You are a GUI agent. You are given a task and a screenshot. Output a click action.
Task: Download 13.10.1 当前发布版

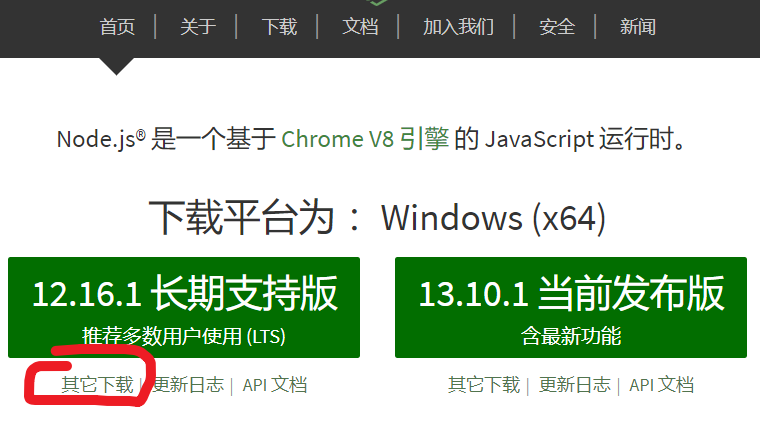tap(570, 307)
